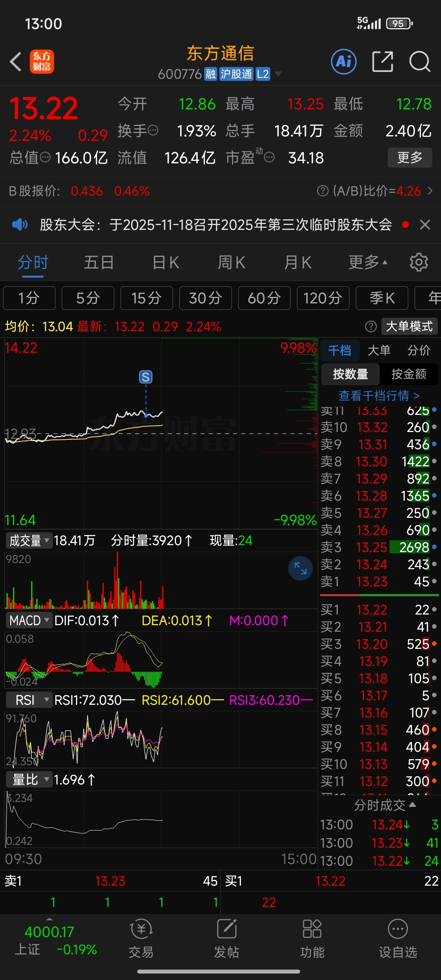441x980 pixels.
Task: Switch to the 五日 tab
Action: coord(99,262)
